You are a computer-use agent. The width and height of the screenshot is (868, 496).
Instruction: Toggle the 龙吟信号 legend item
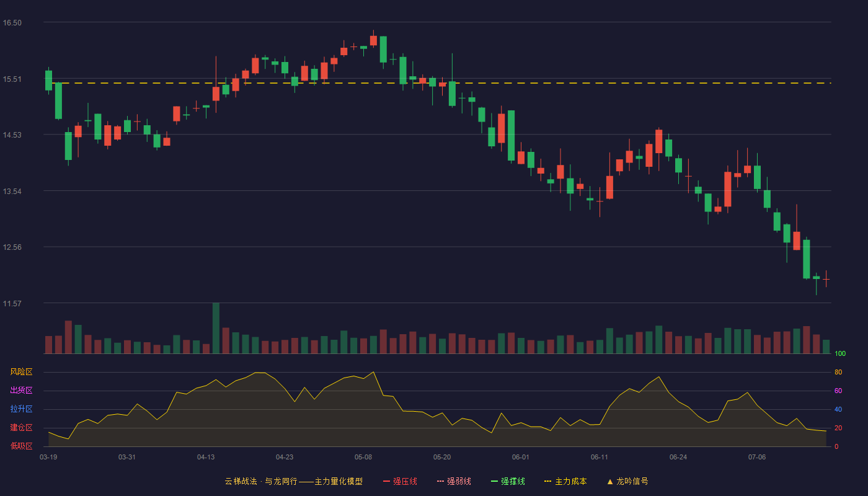pyautogui.click(x=627, y=481)
